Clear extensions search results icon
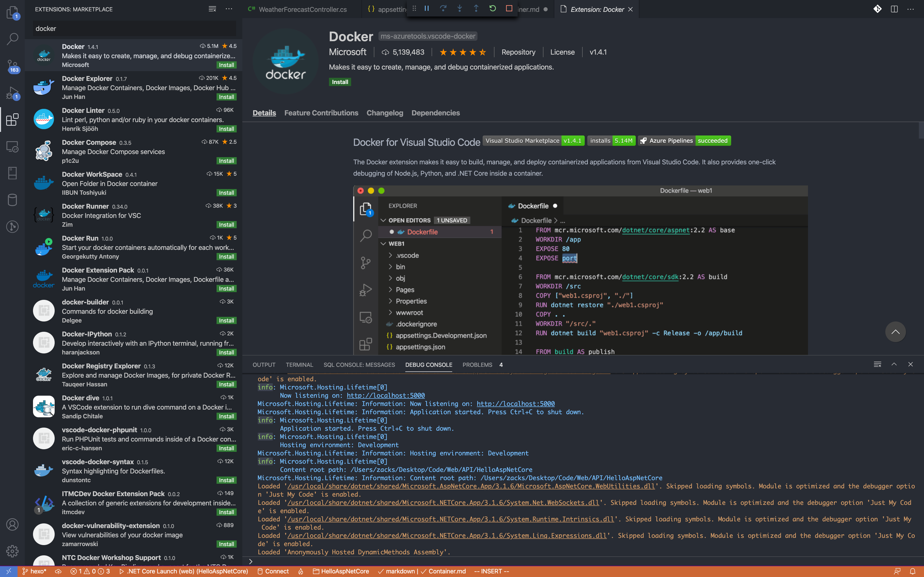The image size is (924, 577). (212, 9)
